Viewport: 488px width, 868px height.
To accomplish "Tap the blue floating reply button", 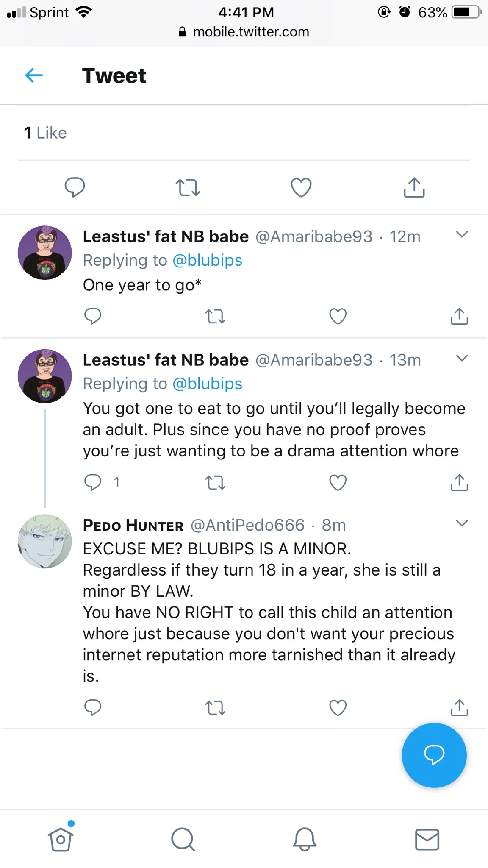I will point(434,755).
